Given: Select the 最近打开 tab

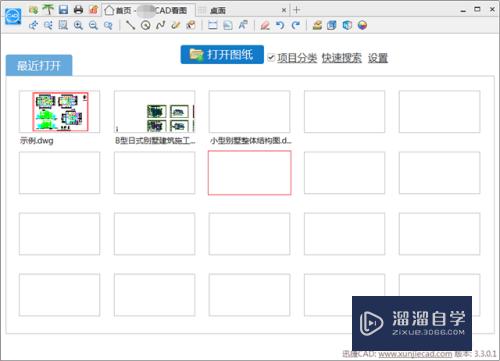Looking at the screenshot, I should tap(39, 65).
